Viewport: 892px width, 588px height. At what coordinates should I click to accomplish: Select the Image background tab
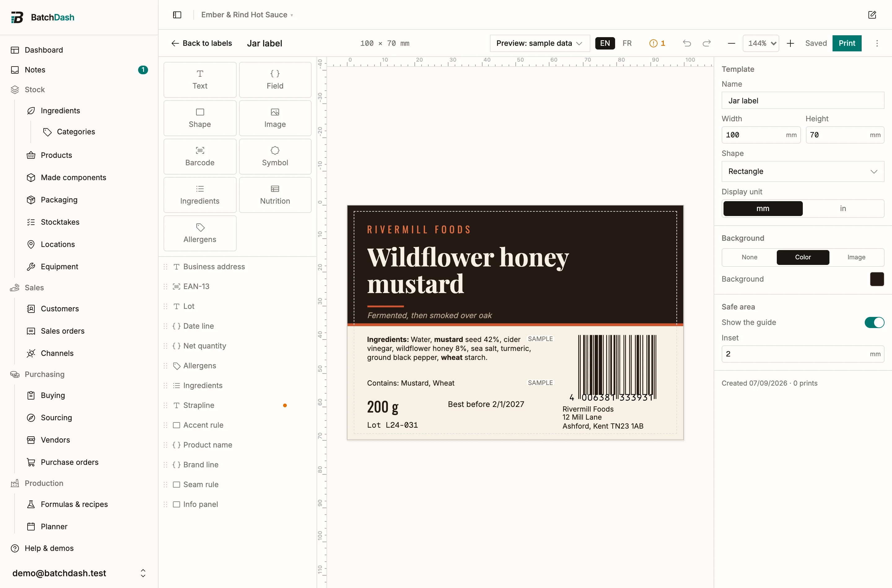pyautogui.click(x=856, y=257)
